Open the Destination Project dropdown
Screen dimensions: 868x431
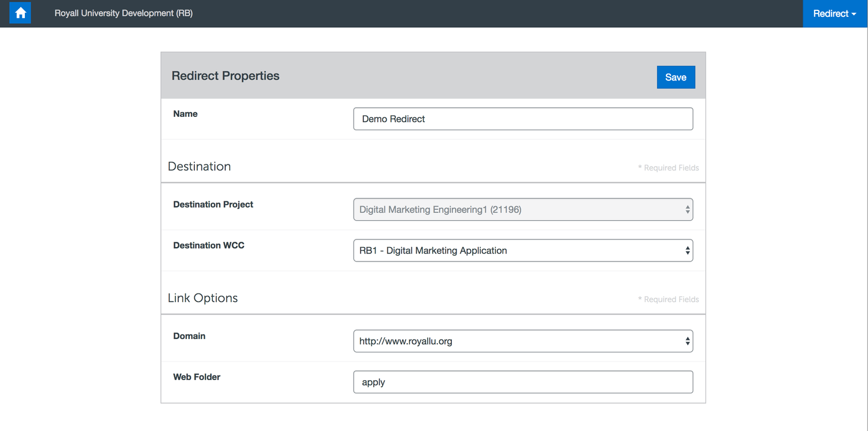point(523,210)
